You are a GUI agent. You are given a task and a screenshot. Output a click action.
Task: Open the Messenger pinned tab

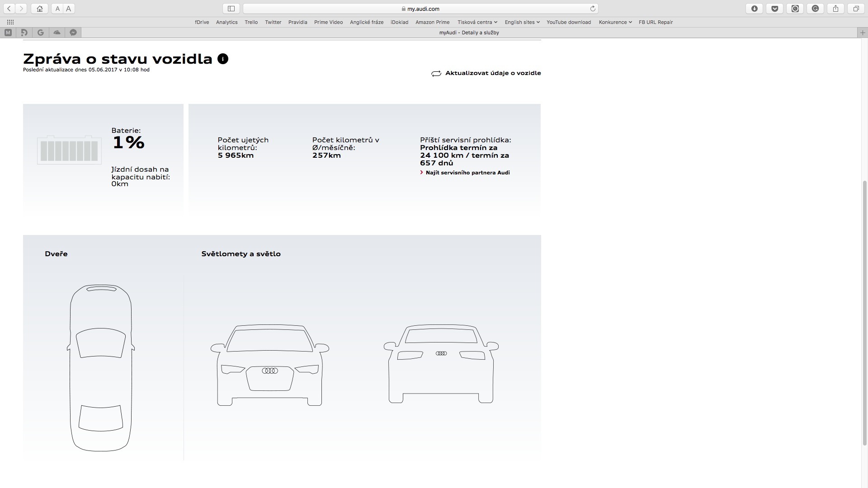[x=73, y=32]
